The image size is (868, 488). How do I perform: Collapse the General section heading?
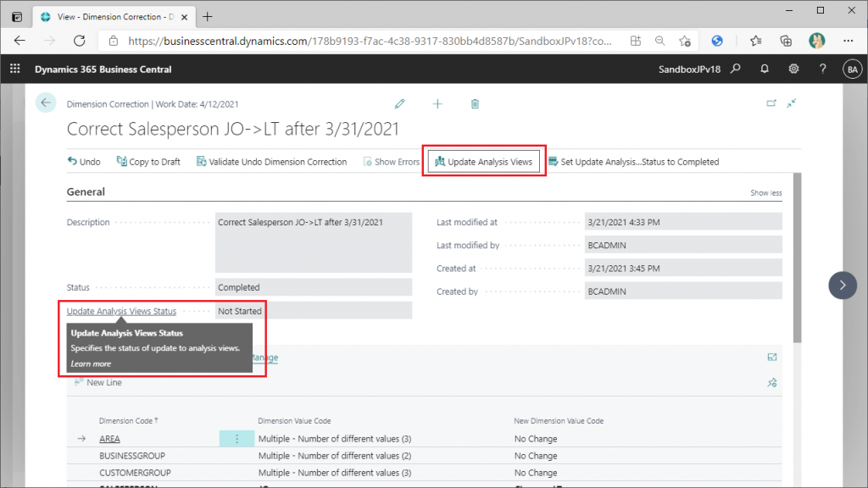(86, 192)
